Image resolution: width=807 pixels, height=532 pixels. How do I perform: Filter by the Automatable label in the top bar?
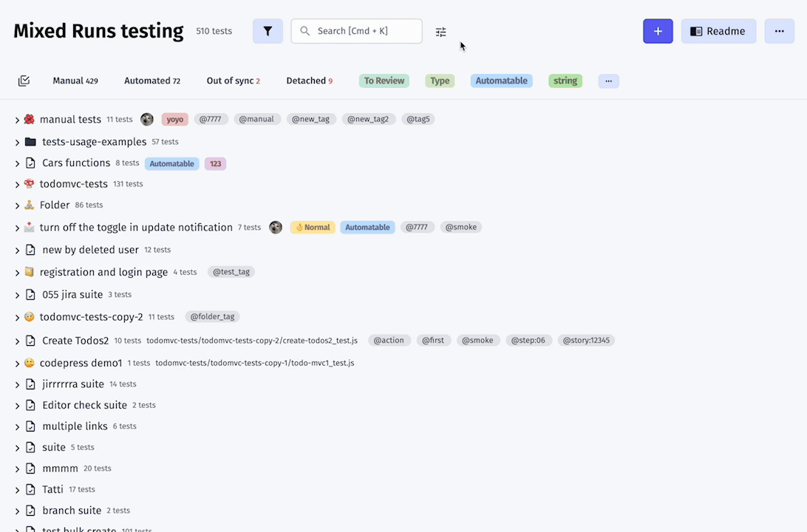tap(501, 81)
